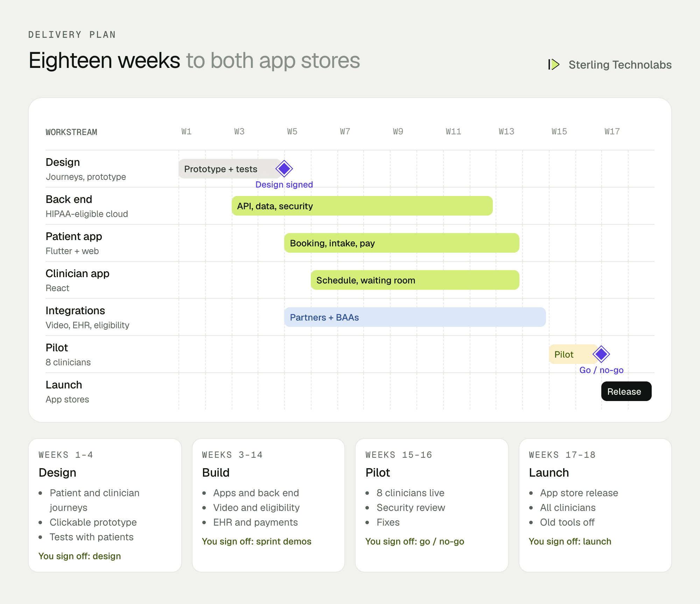Click the WEEKS 17-18 card heading

(x=562, y=455)
